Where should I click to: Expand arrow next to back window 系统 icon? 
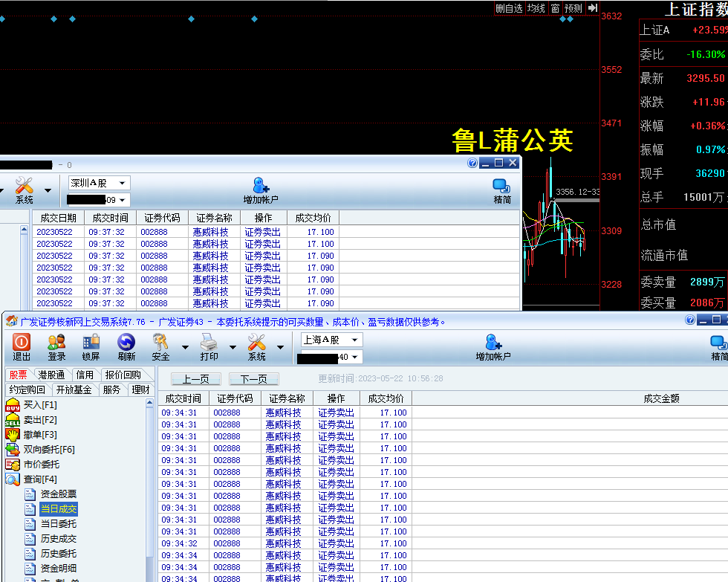[48, 190]
